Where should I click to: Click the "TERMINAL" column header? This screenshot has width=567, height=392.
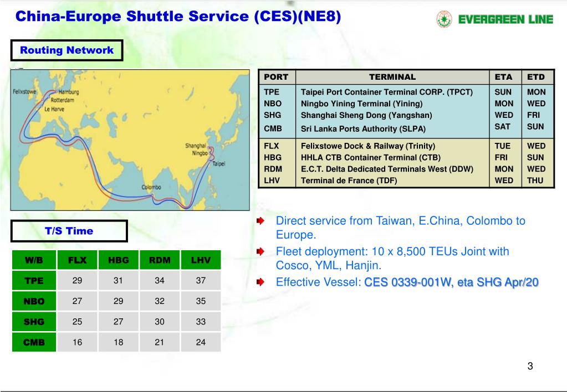[392, 77]
